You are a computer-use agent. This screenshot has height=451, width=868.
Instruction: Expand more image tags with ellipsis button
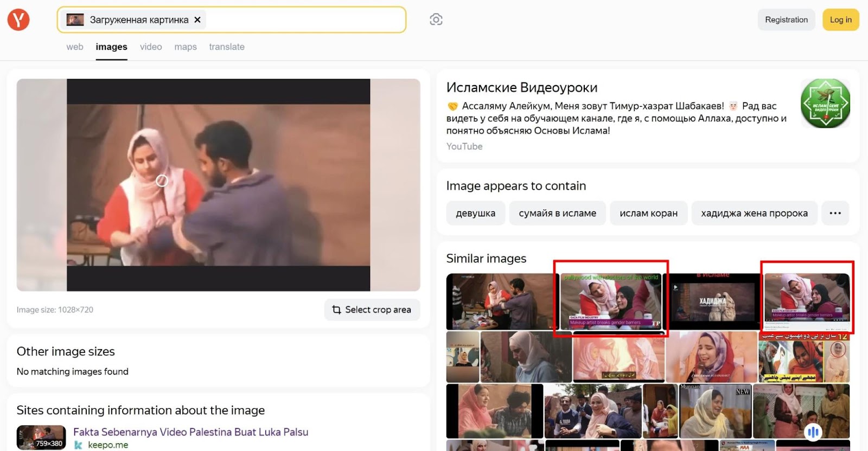tap(835, 213)
